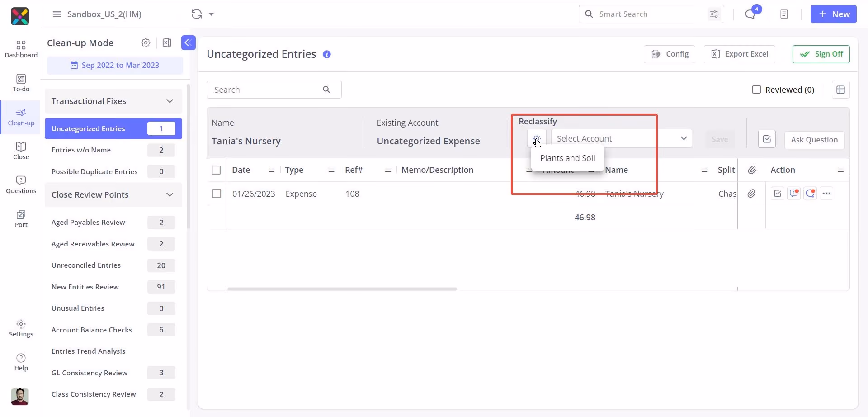Open the Date column menu
The width and height of the screenshot is (868, 417).
[x=271, y=170]
